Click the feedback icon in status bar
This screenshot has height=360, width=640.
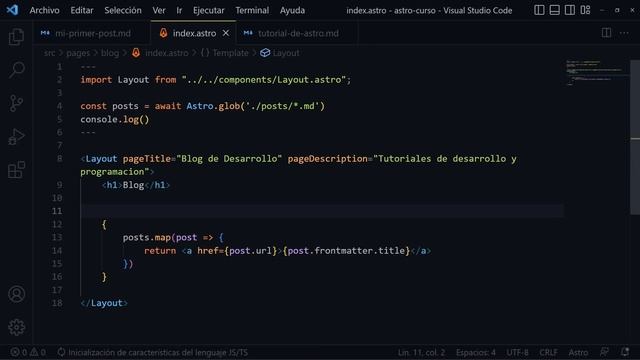[x=604, y=352]
